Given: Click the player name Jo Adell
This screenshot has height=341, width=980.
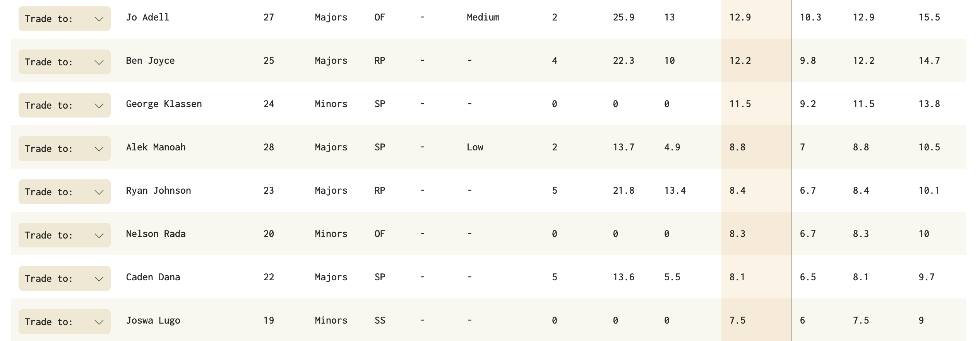Looking at the screenshot, I should (147, 17).
